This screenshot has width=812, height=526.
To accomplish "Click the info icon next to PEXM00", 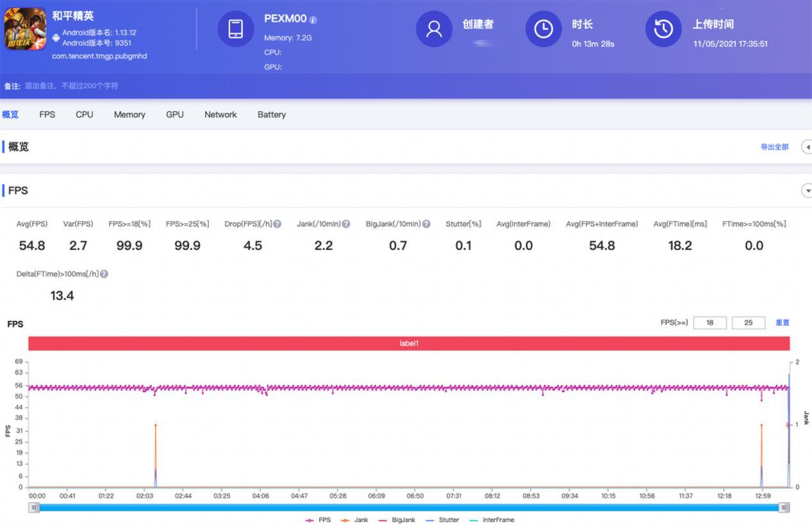I will pyautogui.click(x=313, y=20).
